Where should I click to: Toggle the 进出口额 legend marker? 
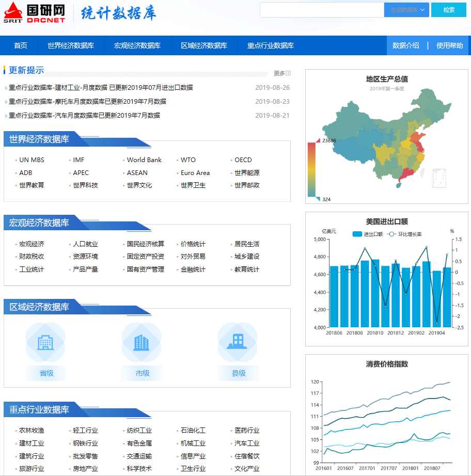(357, 234)
